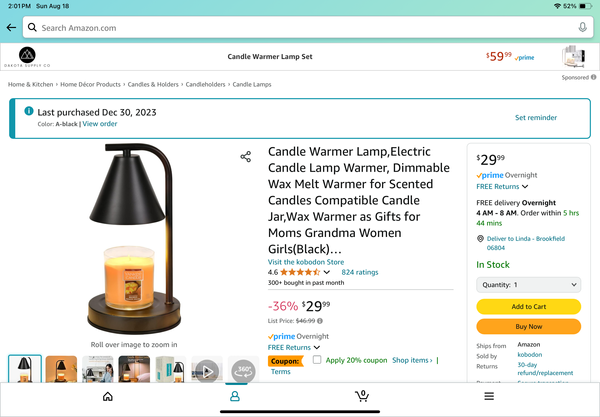Select the second product image thumbnail

click(61, 370)
